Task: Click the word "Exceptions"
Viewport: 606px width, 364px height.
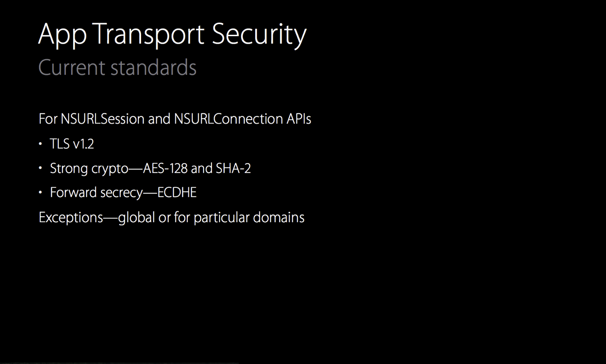Action: pos(71,218)
